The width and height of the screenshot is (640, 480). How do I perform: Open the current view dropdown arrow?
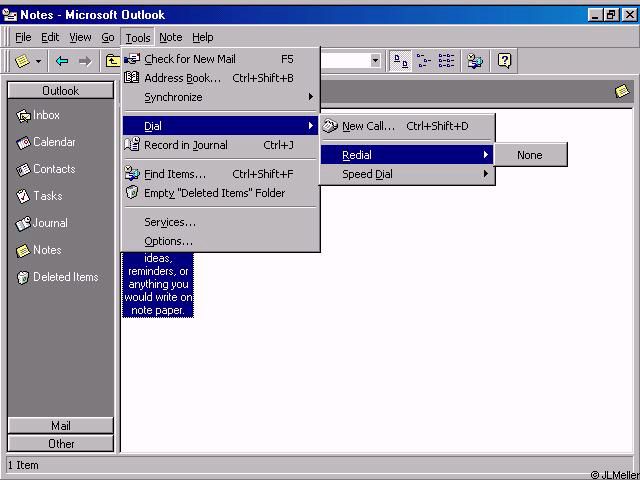376,61
